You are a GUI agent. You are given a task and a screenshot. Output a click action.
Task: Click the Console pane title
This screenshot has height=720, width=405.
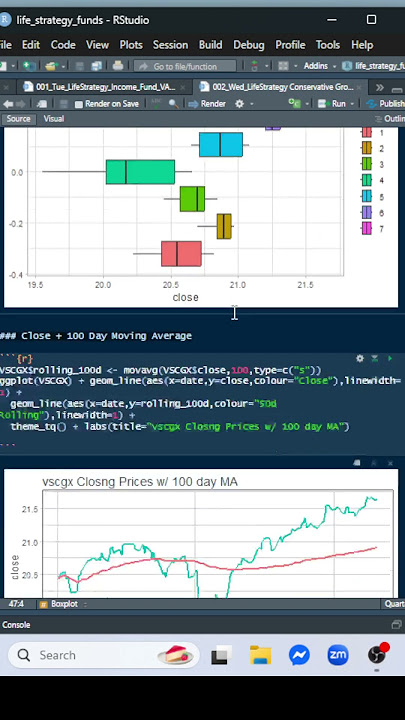(16, 624)
